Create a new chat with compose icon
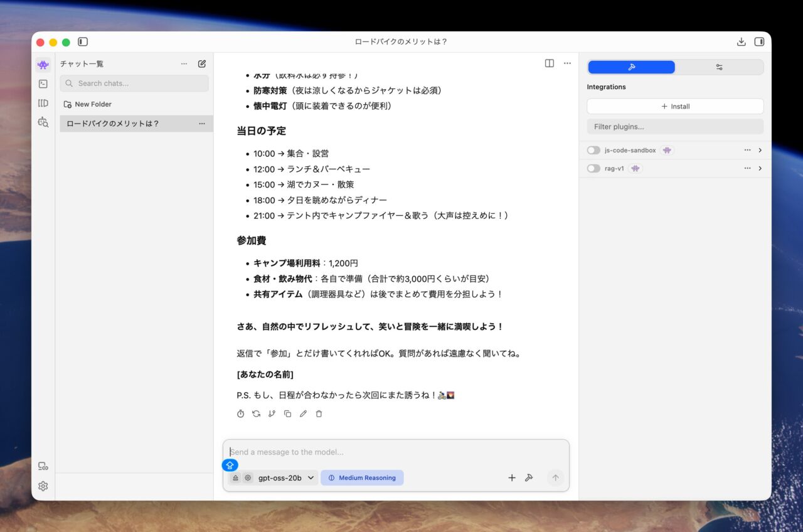 click(x=202, y=63)
